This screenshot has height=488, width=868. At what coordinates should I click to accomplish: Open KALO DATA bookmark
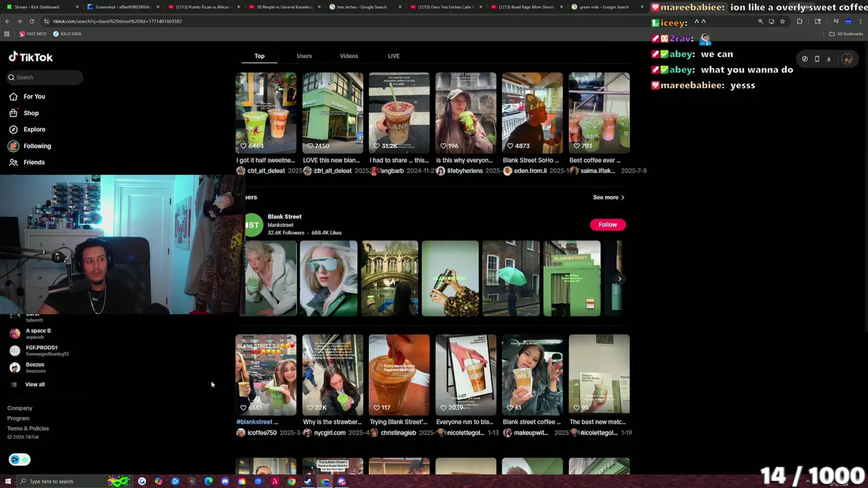point(67,34)
